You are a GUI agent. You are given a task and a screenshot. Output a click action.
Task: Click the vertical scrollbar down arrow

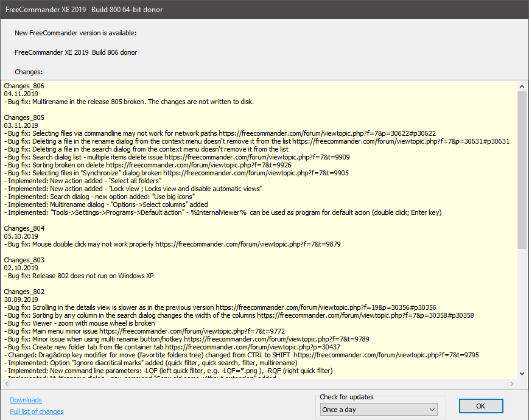pos(522,374)
